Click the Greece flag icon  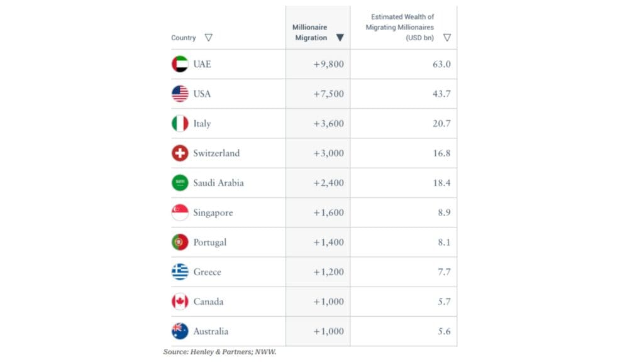click(180, 271)
